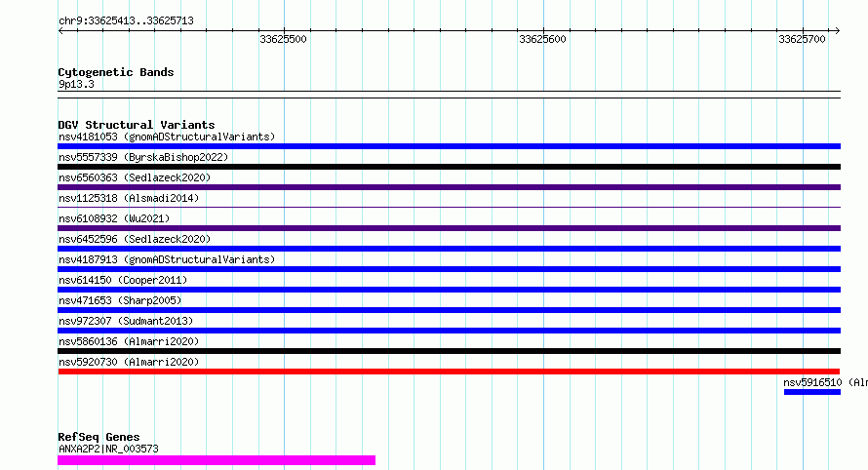Open variant nsv5557339 ByrskaBishop2022 label

[143, 157]
